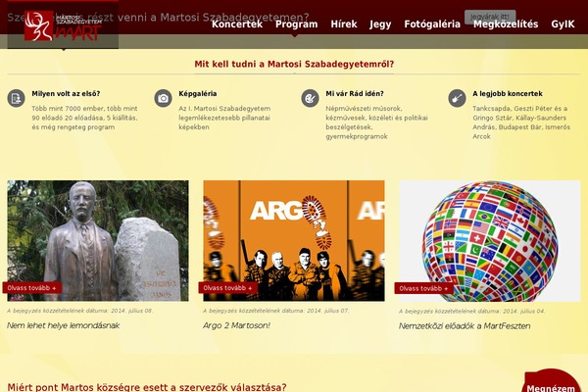
Task: Open the Megközelítés menu item
Action: (506, 24)
